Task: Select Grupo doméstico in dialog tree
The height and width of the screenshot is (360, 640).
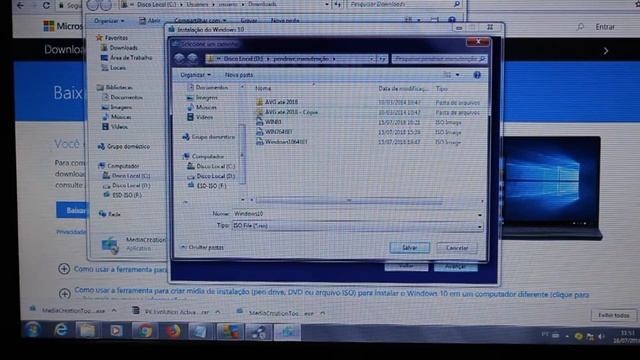Action: [209, 137]
